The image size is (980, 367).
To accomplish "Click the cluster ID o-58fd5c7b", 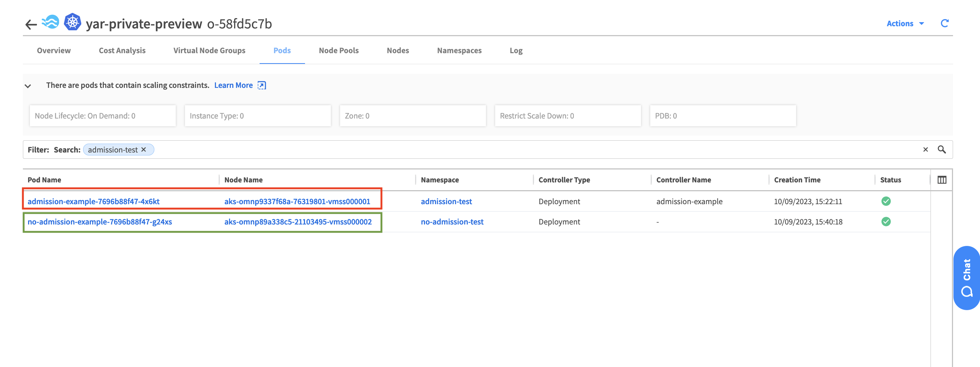I will pos(239,24).
